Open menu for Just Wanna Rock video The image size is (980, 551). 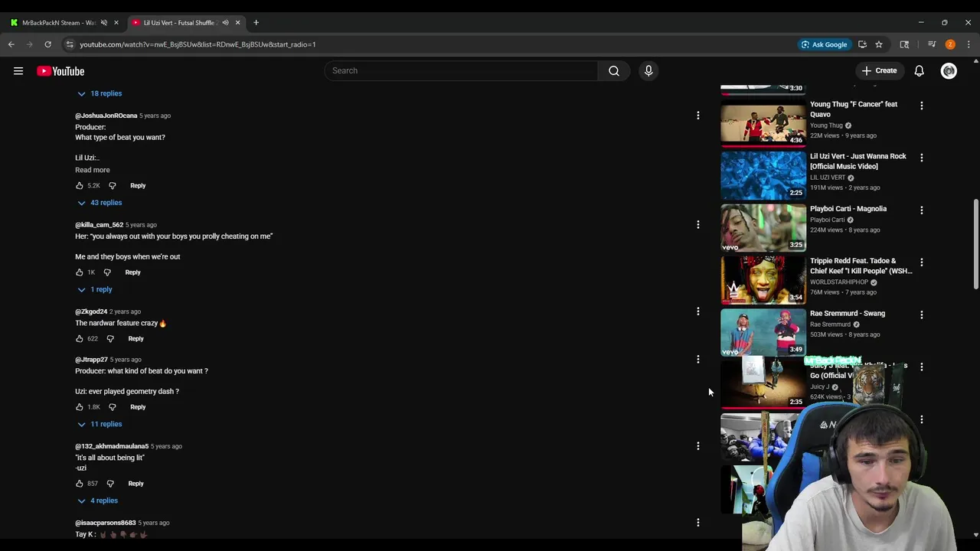pos(921,158)
